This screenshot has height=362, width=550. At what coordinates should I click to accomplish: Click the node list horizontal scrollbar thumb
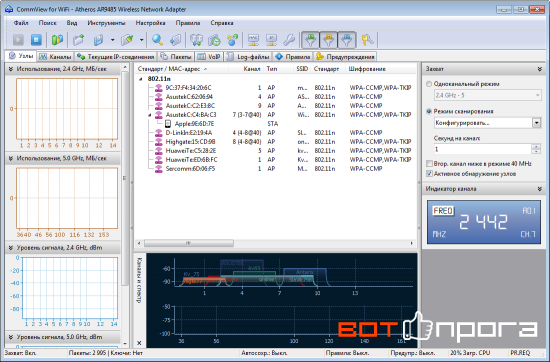189,243
